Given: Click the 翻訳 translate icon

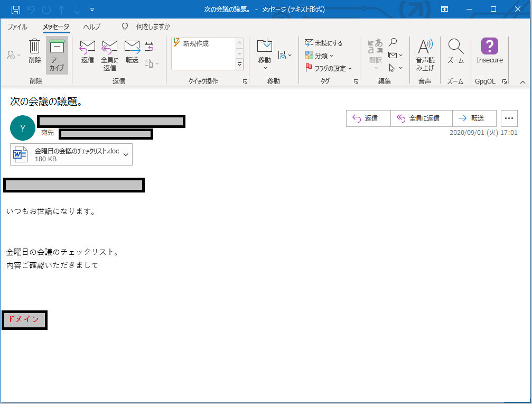Looking at the screenshot, I should click(x=376, y=53).
